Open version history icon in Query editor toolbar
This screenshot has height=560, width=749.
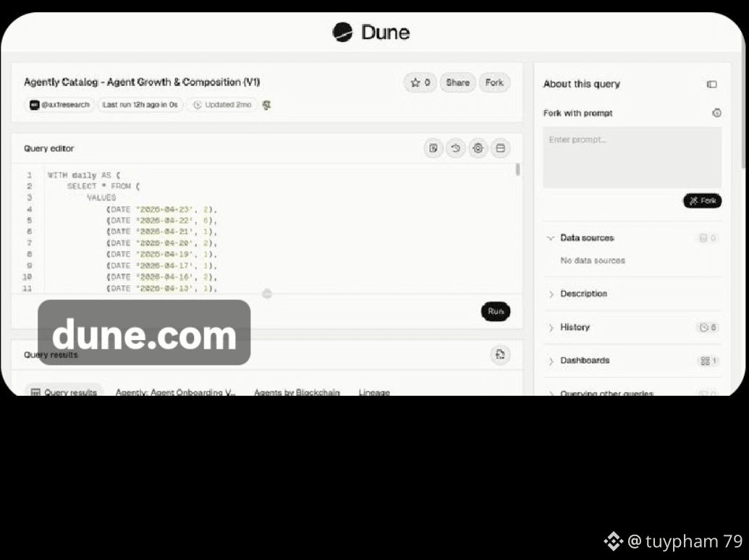(456, 148)
